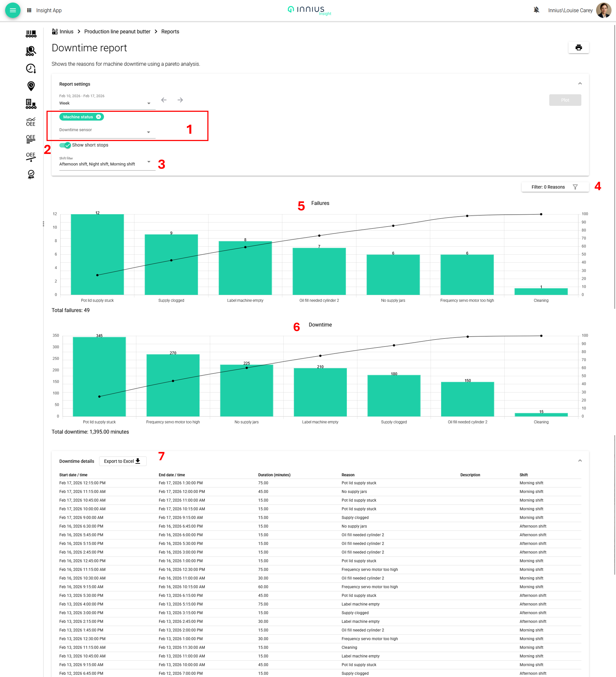Collapse the Report settings panel

pos(580,84)
